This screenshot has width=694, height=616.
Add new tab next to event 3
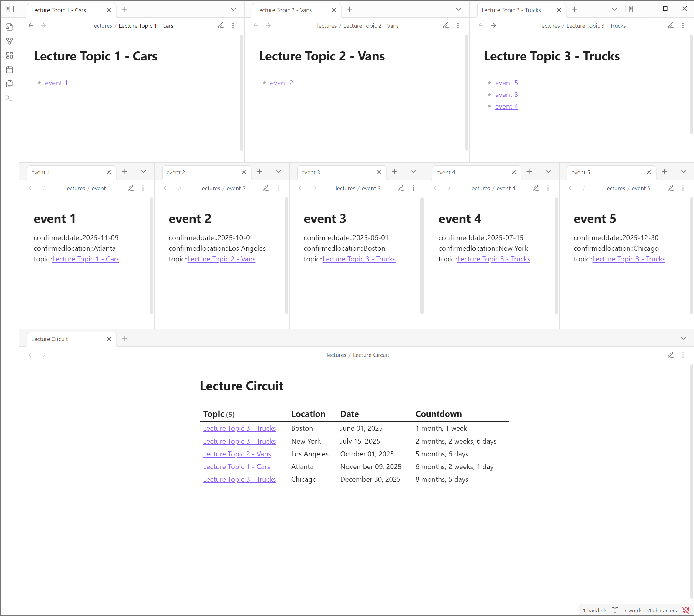[x=395, y=172]
